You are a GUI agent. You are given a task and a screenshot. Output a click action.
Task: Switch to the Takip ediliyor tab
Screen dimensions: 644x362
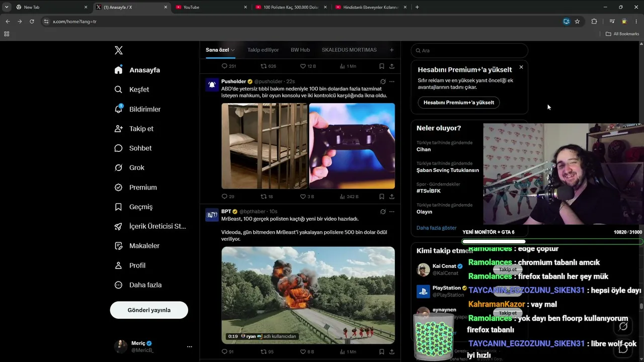(x=263, y=50)
